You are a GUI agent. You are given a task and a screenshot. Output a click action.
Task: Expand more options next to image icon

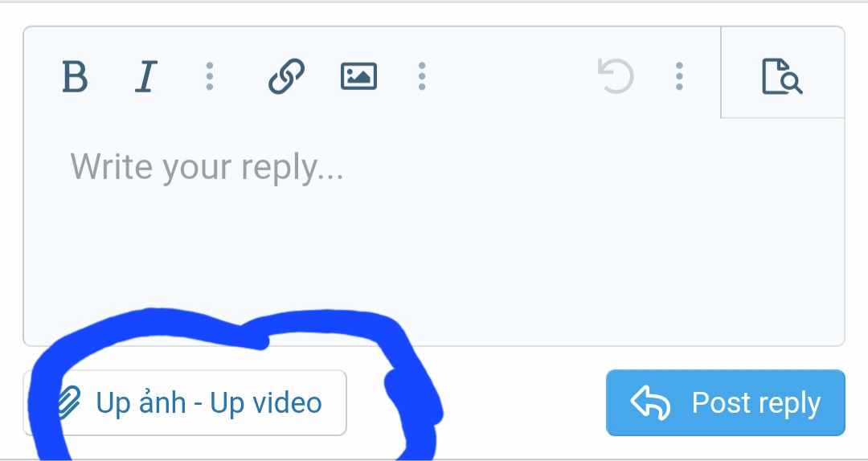tap(422, 75)
